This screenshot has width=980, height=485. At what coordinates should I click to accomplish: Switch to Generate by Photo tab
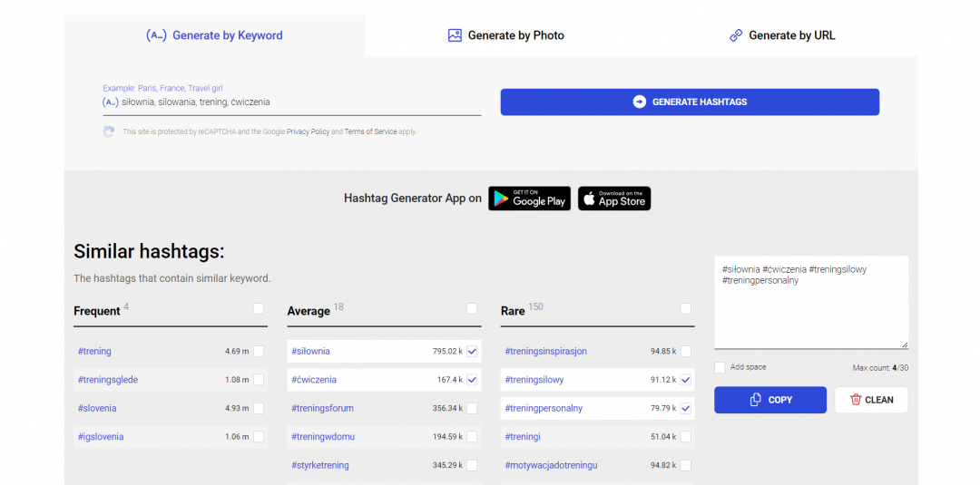point(506,35)
